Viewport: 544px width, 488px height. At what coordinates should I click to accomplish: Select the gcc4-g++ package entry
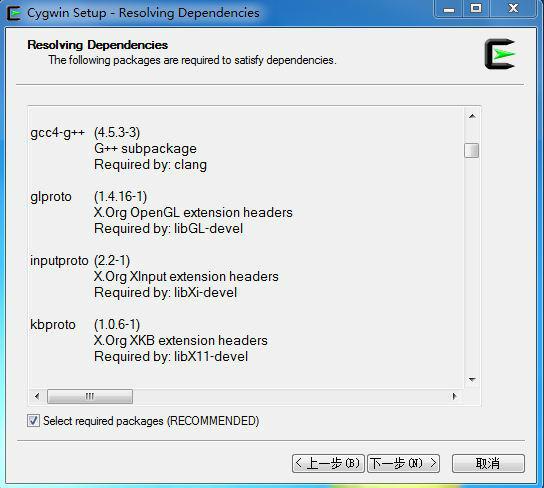click(58, 133)
